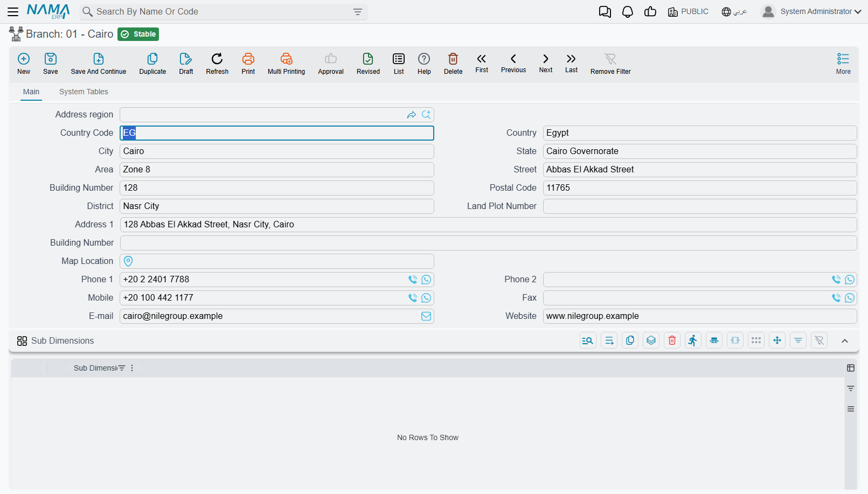Save record as Draft
Image resolution: width=868 pixels, height=494 pixels.
(186, 64)
